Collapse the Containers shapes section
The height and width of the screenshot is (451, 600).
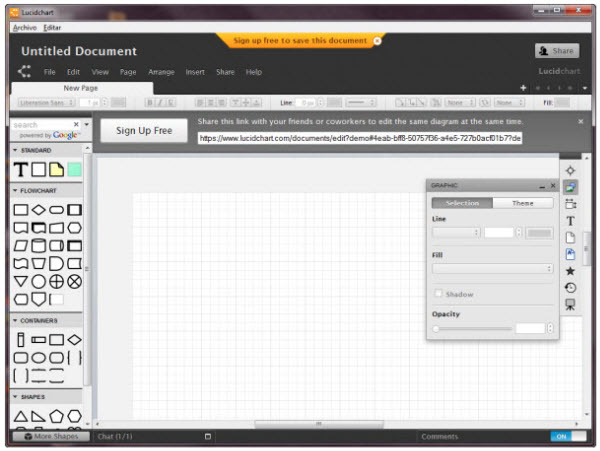(x=15, y=321)
